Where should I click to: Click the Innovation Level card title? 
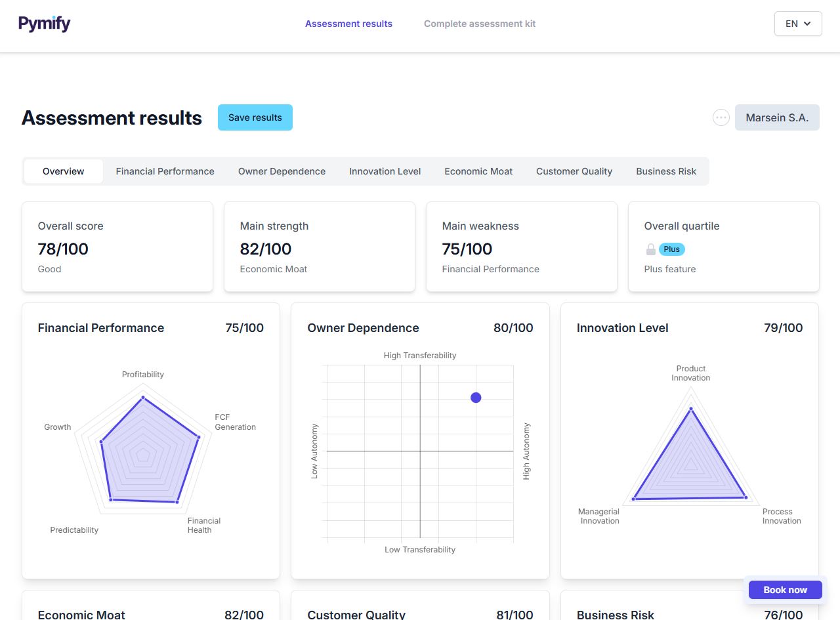pos(622,328)
